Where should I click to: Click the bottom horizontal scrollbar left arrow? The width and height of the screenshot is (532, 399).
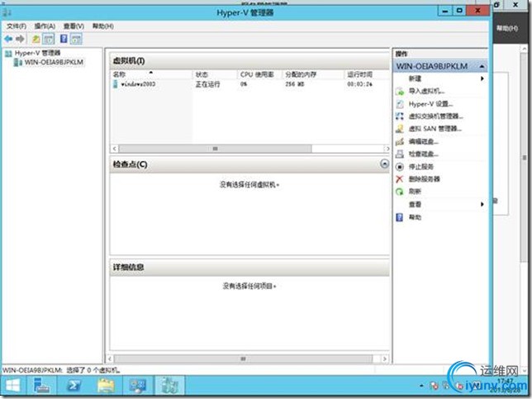110,359
